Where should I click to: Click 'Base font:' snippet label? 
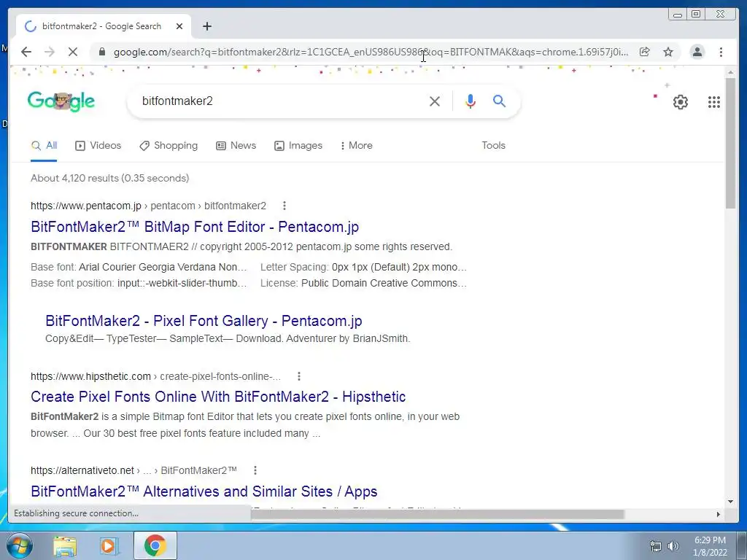pos(53,267)
